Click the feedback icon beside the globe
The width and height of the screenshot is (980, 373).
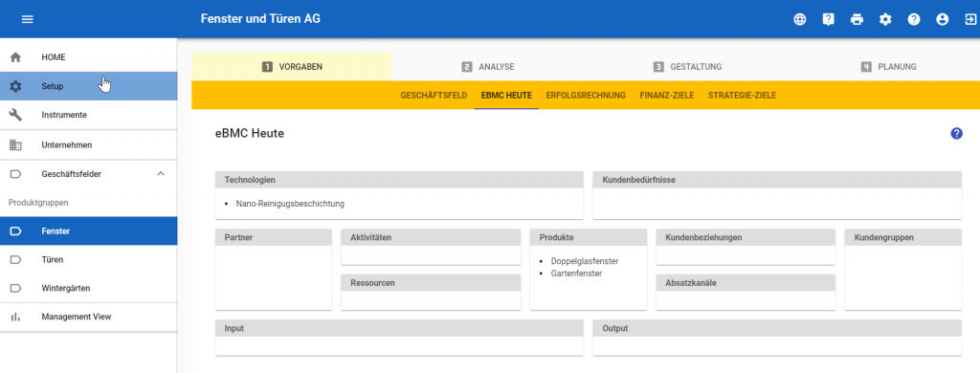tap(828, 19)
